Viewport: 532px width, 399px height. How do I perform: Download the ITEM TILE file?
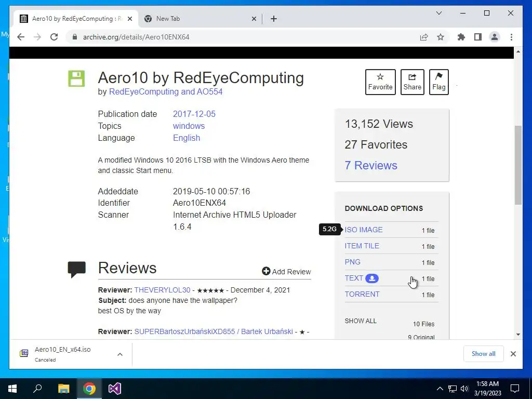(x=362, y=246)
